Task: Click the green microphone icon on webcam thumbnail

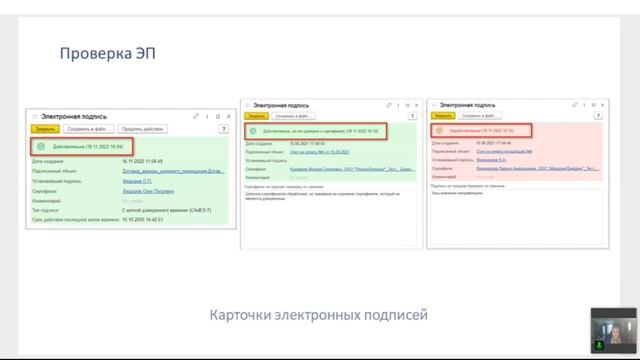Action: coord(599,345)
